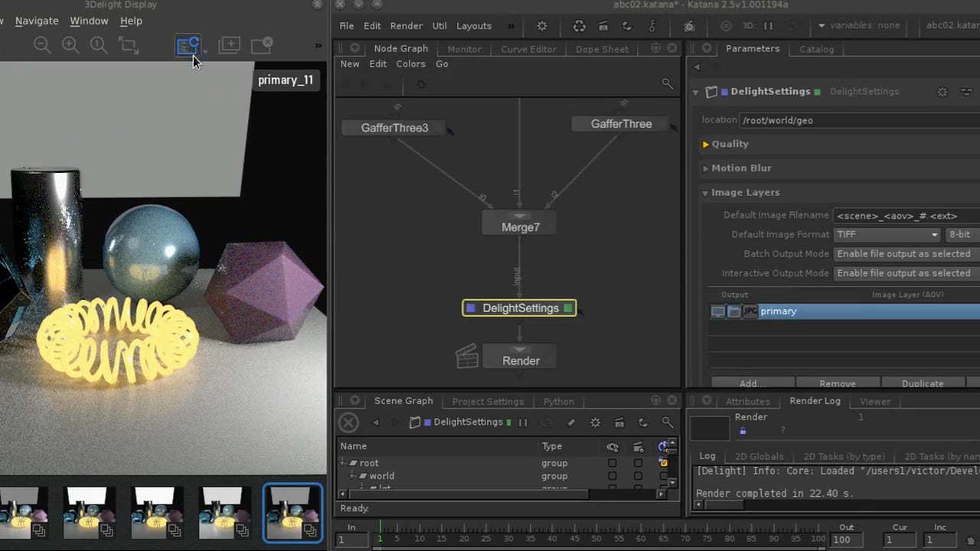Click the Duplicate button

922,383
